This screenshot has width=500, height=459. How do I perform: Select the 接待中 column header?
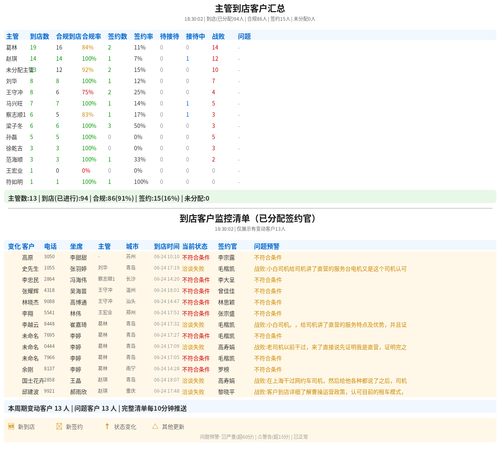pyautogui.click(x=196, y=36)
